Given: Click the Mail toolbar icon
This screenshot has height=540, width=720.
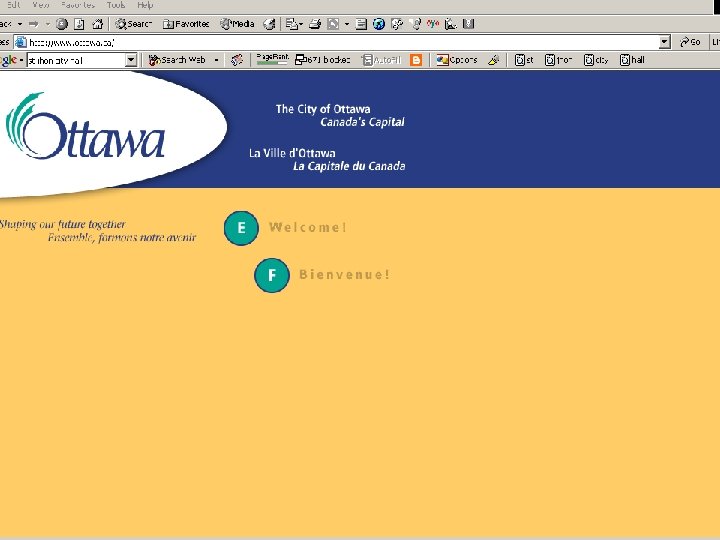Looking at the screenshot, I should 292,24.
